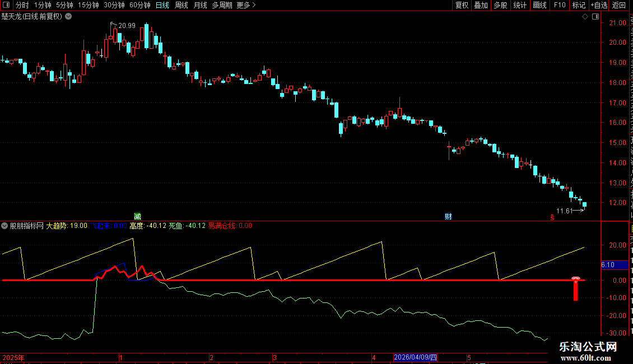633x364 pixels.
Task: Click the 叠加 overlay button
Action: pyautogui.click(x=481, y=5)
